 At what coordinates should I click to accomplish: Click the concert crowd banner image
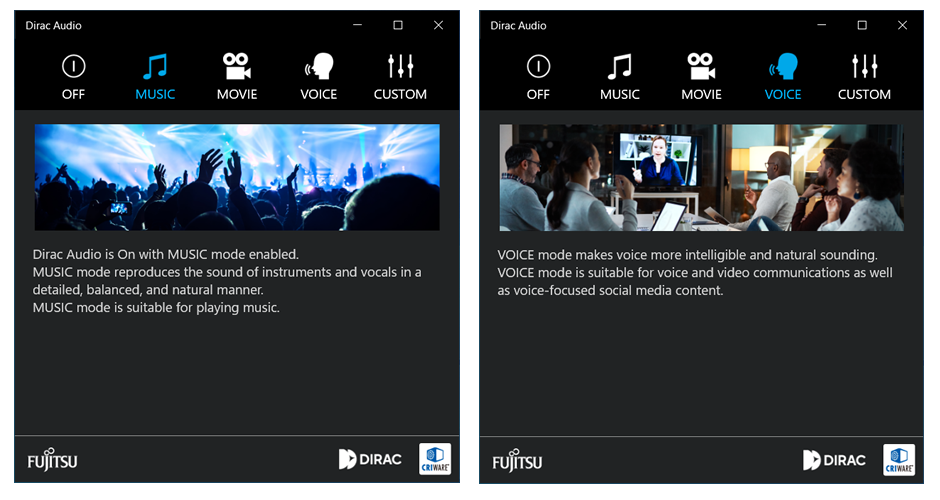point(237,177)
